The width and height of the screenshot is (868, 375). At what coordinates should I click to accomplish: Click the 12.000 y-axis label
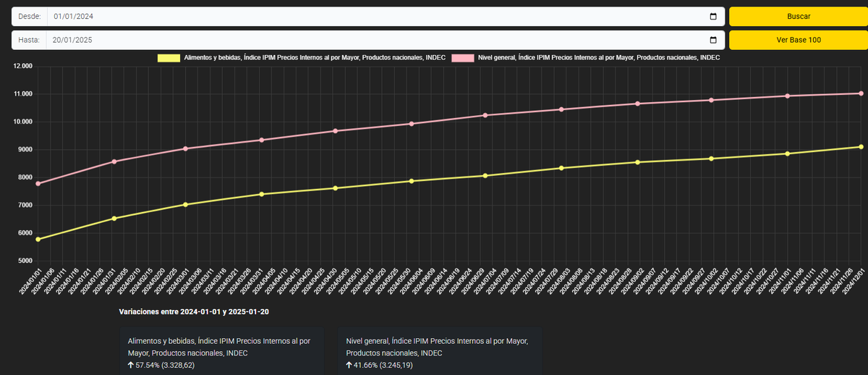[x=23, y=67]
